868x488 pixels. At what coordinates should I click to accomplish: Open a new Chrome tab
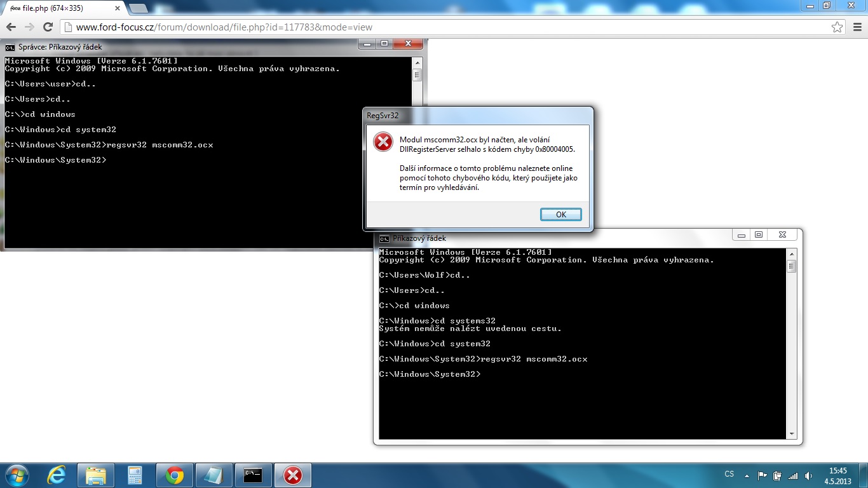coord(139,8)
